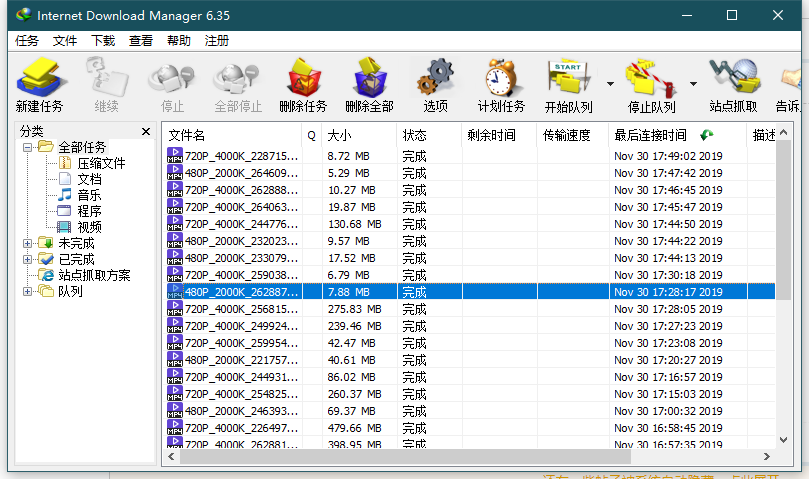
Task: Select file 720P_4000K_256815 row
Action: point(469,309)
